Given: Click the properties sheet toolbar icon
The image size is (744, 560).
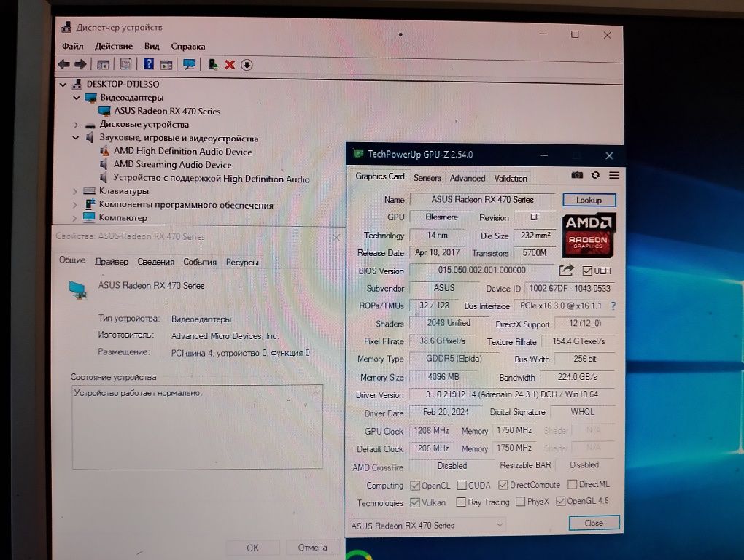Looking at the screenshot, I should point(125,64).
